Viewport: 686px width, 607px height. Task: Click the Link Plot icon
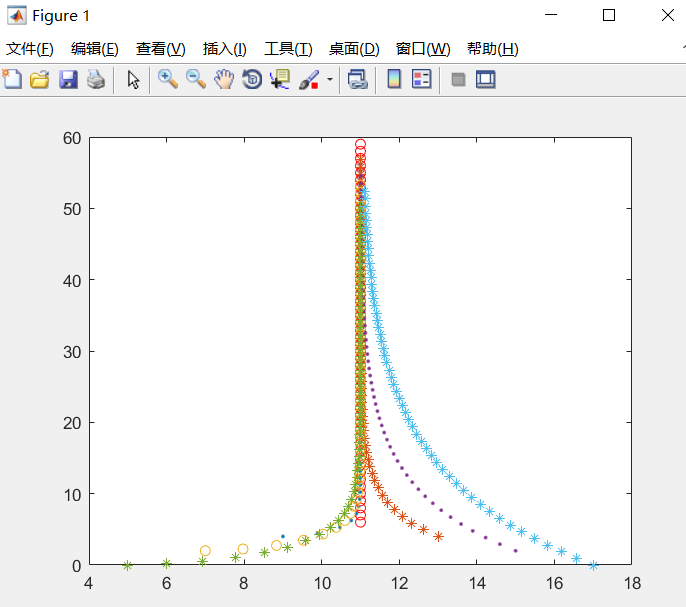tap(358, 80)
